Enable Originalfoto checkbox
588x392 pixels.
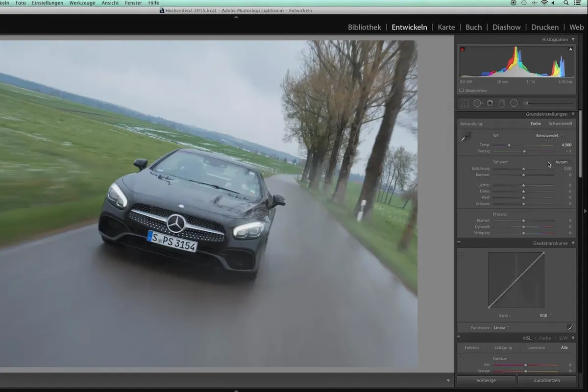click(x=462, y=91)
